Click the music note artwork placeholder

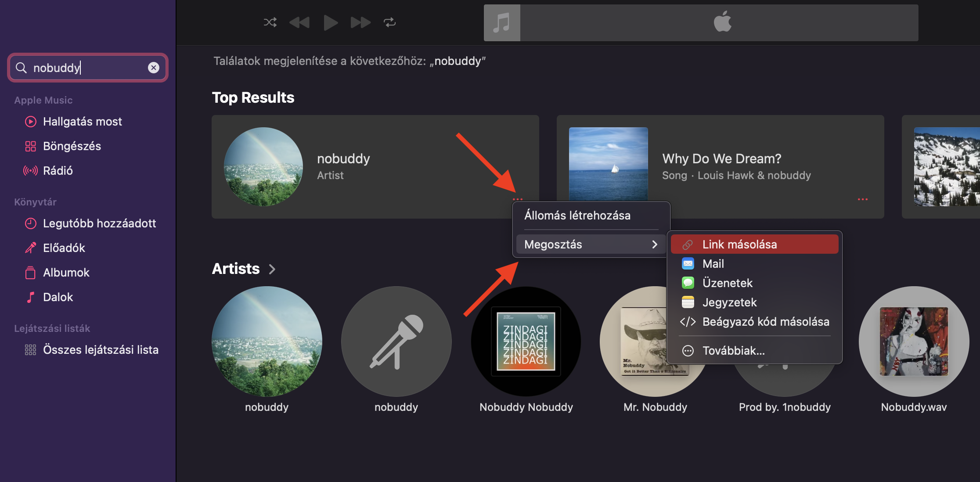point(502,23)
